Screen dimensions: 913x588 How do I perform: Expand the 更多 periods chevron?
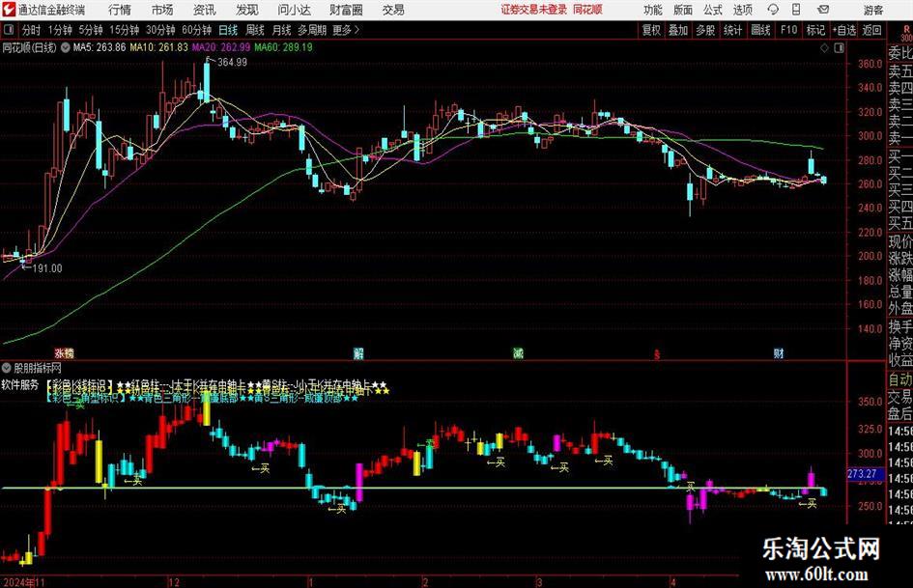[357, 30]
